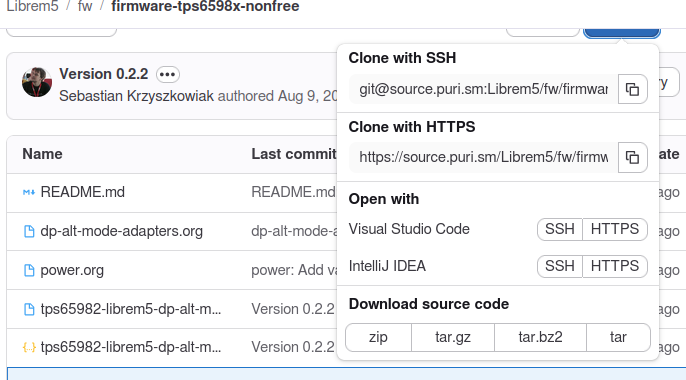Click the 'Clone with HTTPS' heading

412,127
